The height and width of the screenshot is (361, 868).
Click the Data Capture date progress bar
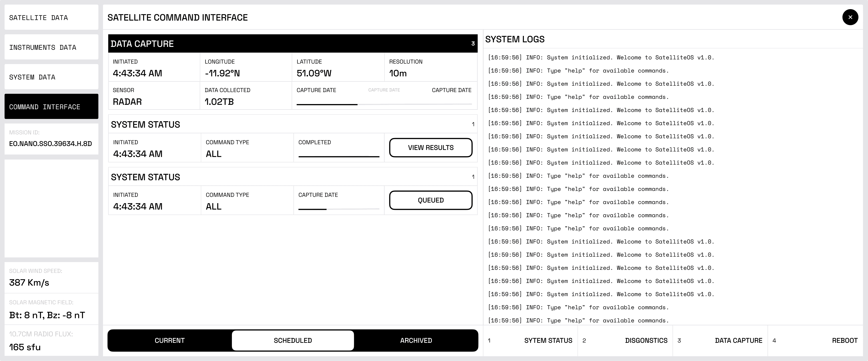pos(384,104)
